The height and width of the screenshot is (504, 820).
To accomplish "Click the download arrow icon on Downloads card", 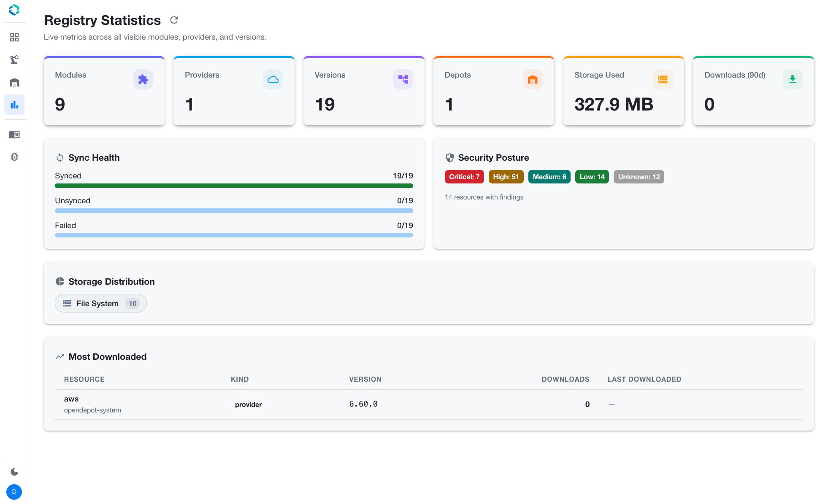I will pyautogui.click(x=793, y=79).
